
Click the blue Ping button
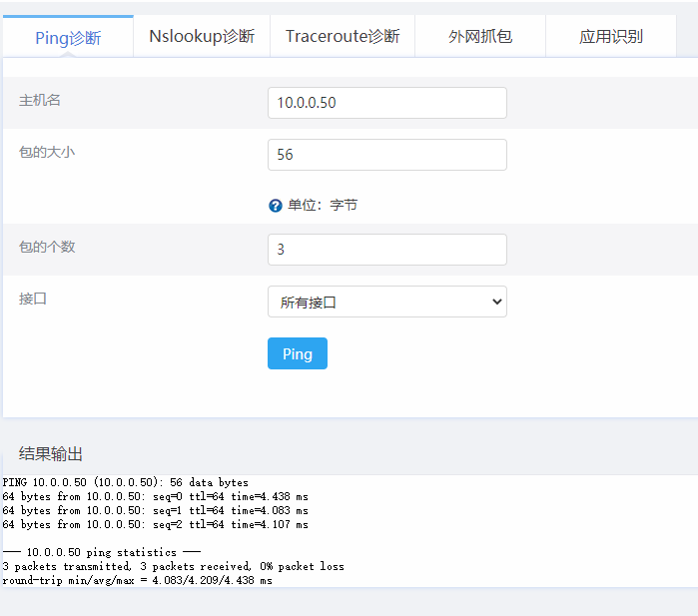[298, 353]
